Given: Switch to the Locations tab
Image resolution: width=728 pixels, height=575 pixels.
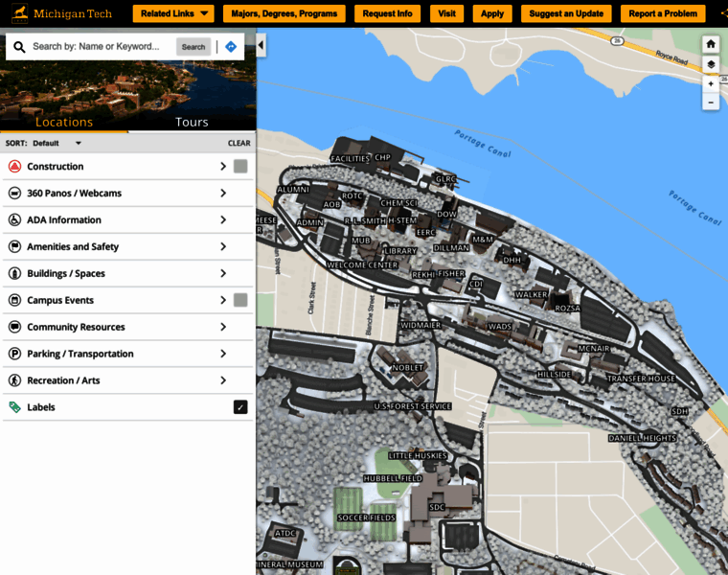Looking at the screenshot, I should (64, 122).
